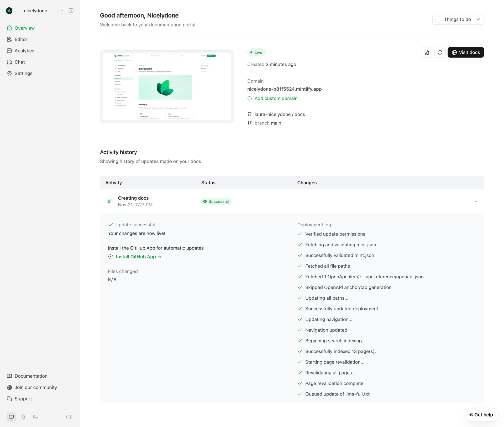Switch to light theme with sun icon
This screenshot has height=427, width=504.
click(x=23, y=417)
